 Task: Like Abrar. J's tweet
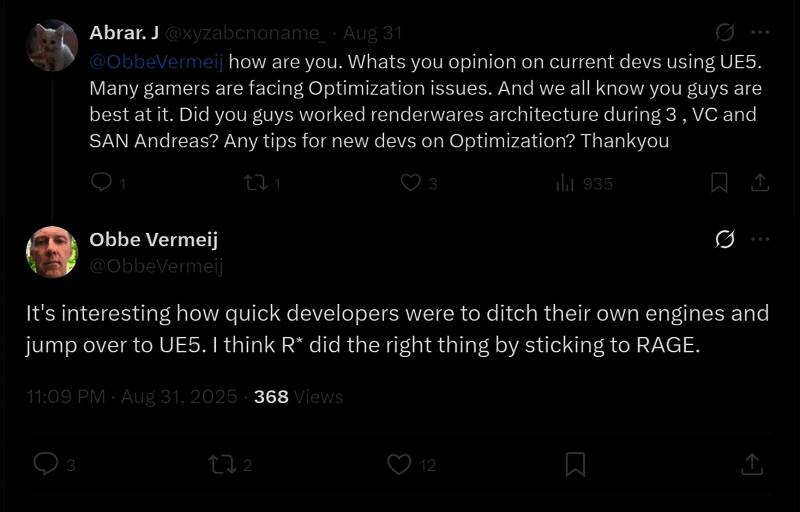point(411,183)
